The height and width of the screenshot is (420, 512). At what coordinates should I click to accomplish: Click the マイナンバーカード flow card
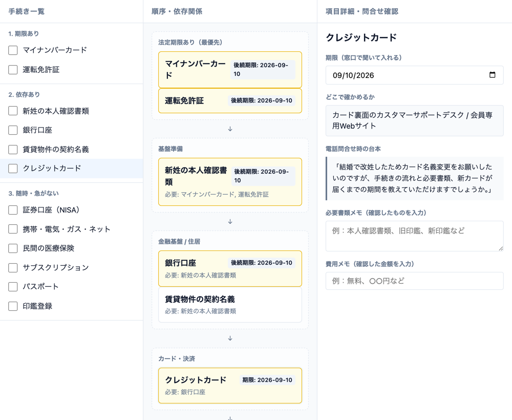[x=230, y=70]
